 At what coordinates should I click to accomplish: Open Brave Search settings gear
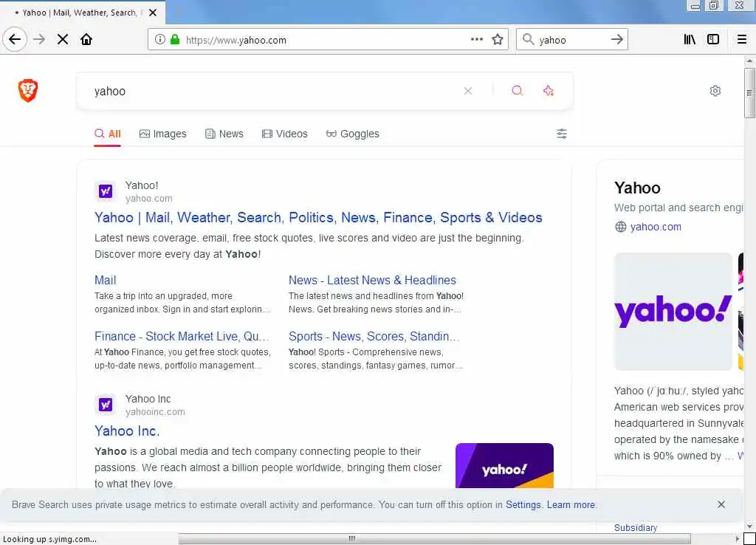pyautogui.click(x=715, y=91)
